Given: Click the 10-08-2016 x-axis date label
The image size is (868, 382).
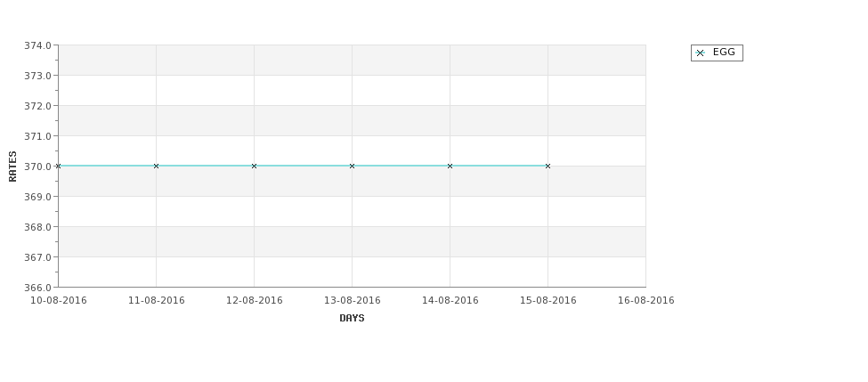Looking at the screenshot, I should [x=58, y=301].
